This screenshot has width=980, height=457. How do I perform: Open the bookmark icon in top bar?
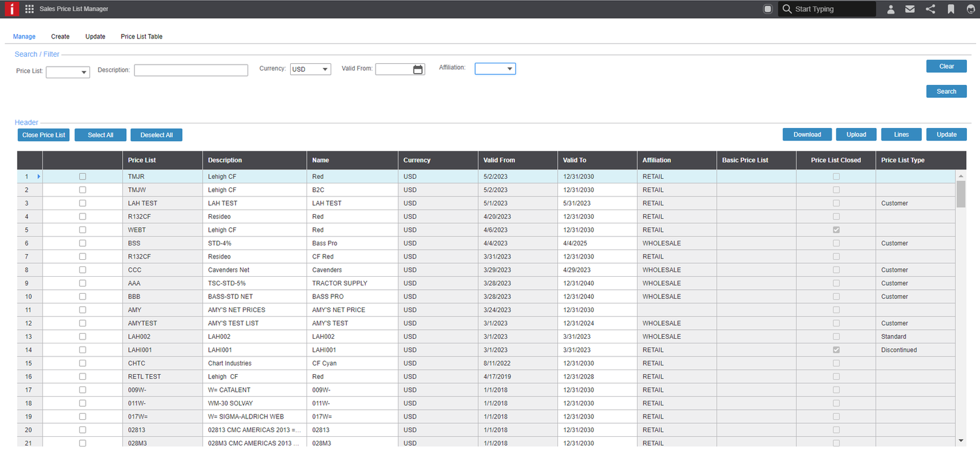point(951,9)
